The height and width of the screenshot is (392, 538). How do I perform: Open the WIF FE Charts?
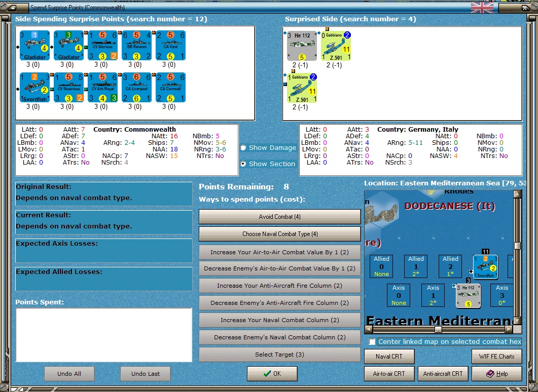[497, 357]
